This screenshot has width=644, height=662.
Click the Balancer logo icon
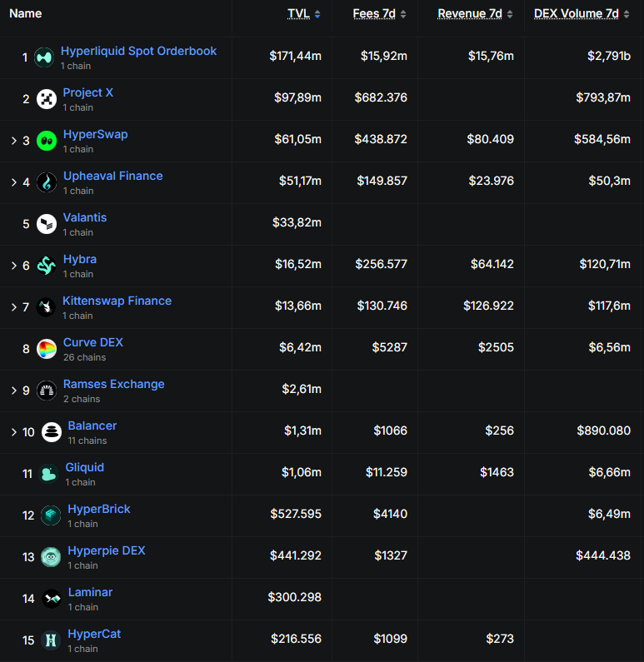(x=52, y=432)
